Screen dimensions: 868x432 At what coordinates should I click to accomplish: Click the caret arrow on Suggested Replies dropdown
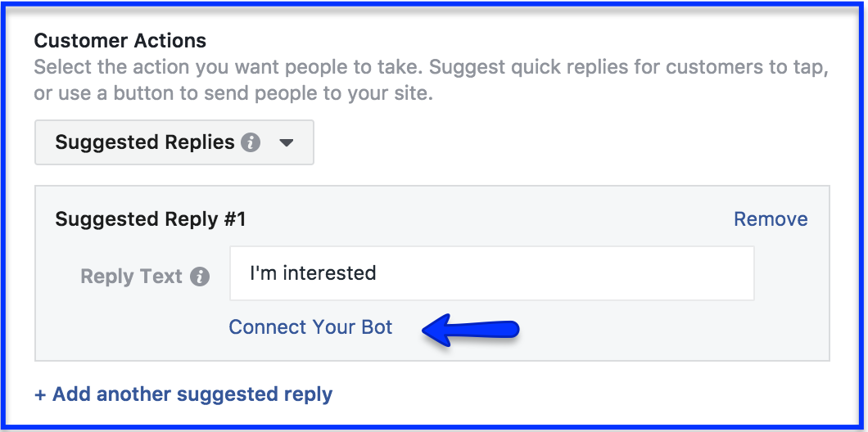(286, 143)
